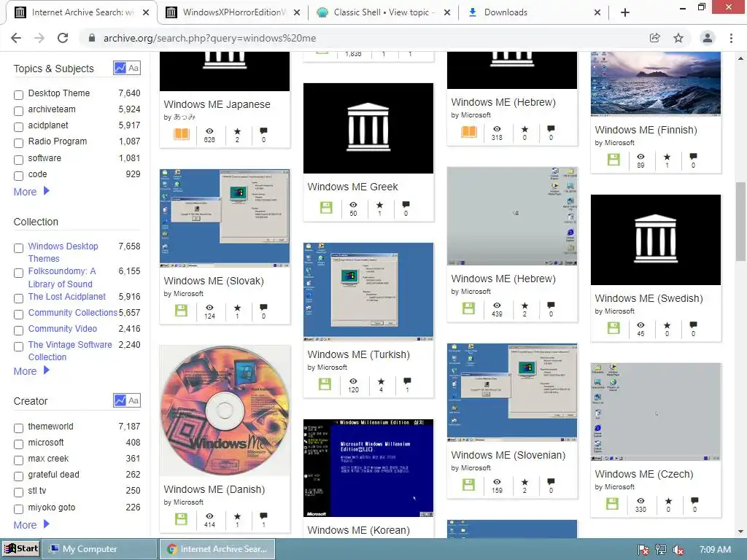Screen dimensions: 747x560
Task: Open the Folksoundomy: A Library of Sound link
Action: point(62,278)
